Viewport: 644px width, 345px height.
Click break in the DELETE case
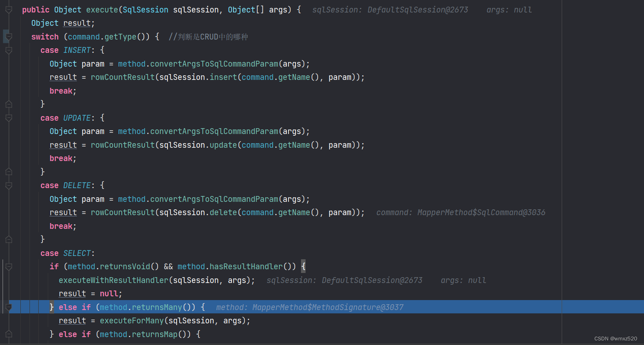(x=61, y=226)
